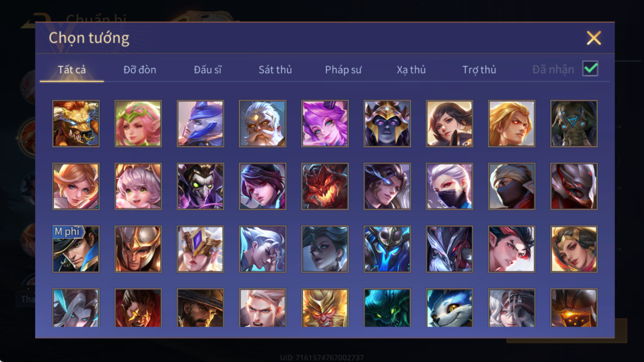
Task: Show the Pháp sư heroes tab
Action: (x=343, y=70)
